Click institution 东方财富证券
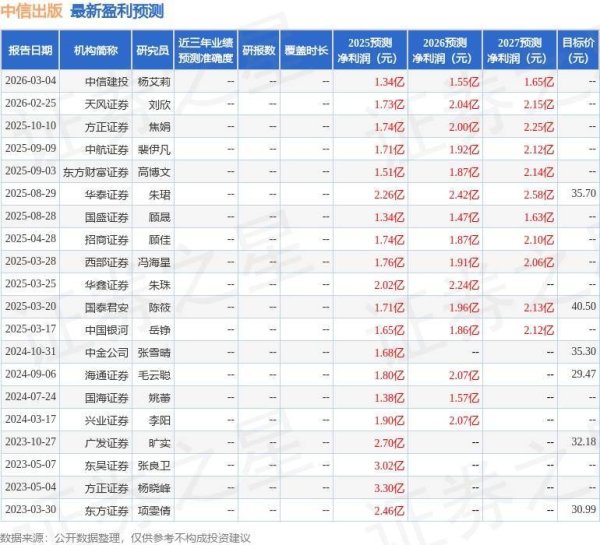 tap(96, 172)
